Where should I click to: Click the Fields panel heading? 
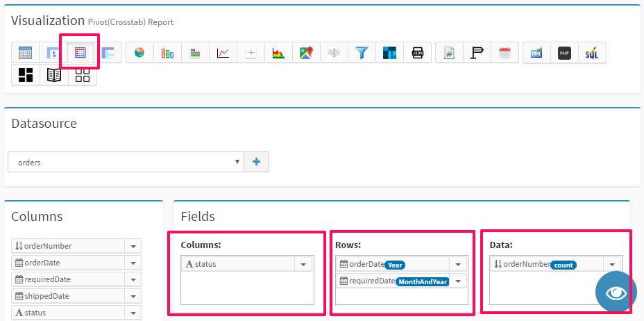pos(198,216)
